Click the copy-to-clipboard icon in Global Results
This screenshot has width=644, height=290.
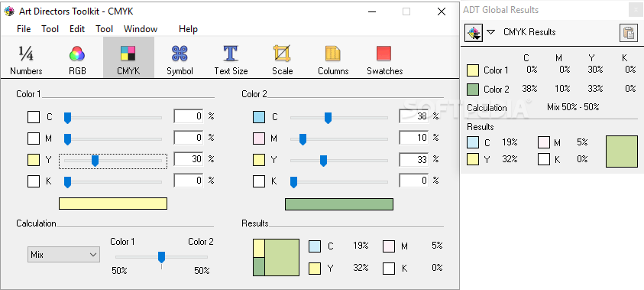pyautogui.click(x=629, y=33)
